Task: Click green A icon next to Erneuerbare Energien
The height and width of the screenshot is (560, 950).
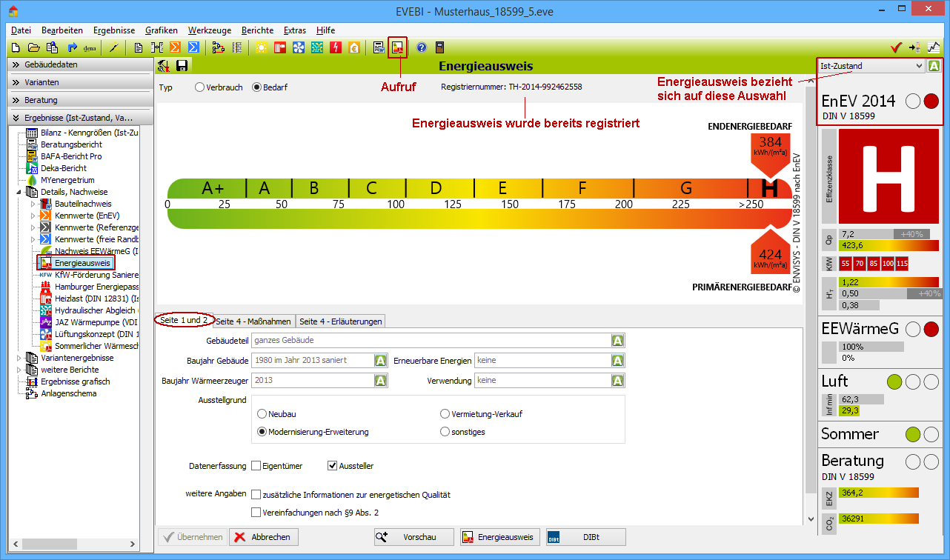Action: tap(617, 361)
